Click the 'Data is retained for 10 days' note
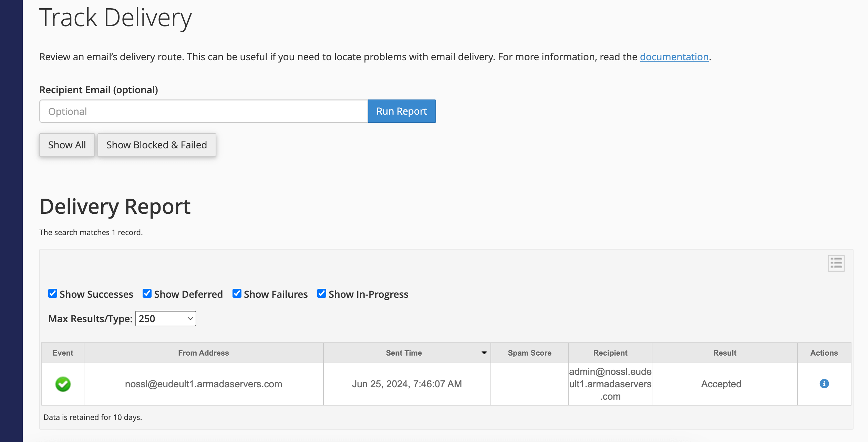 [x=93, y=417]
